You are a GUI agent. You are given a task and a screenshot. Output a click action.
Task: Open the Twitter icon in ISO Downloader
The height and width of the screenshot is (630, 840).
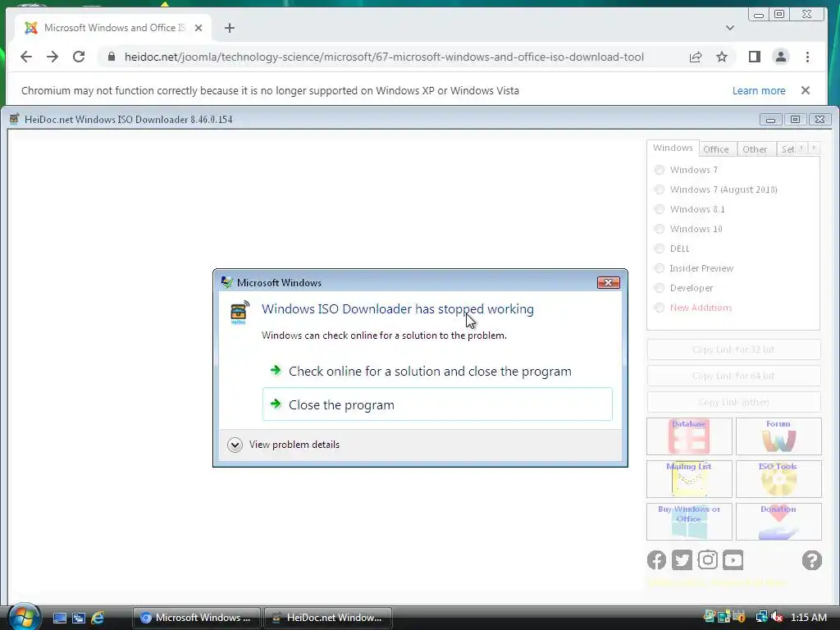[x=682, y=559]
